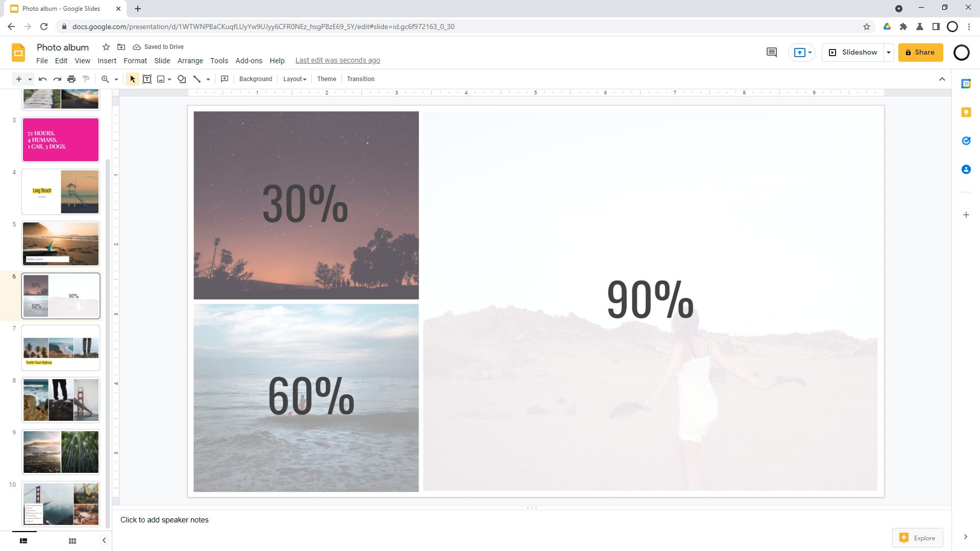This screenshot has height=551, width=980.
Task: Click the Undo icon in toolbar
Action: [x=42, y=79]
